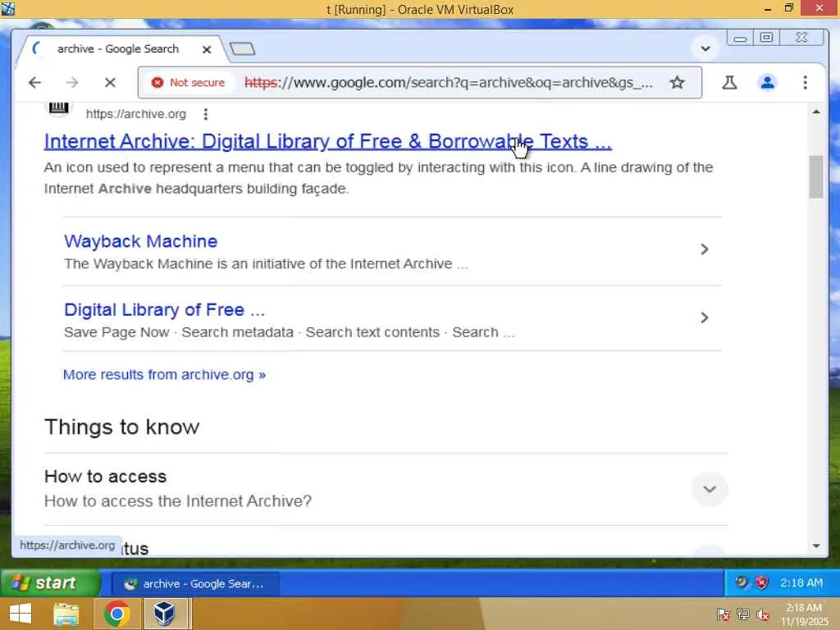Open the Not secure site info badge
The height and width of the screenshot is (630, 840).
click(188, 83)
